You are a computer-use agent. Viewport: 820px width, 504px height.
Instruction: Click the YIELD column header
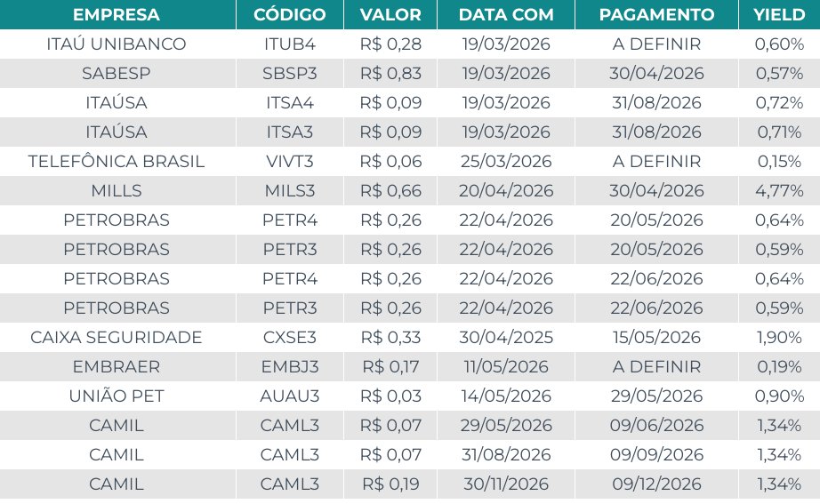[778, 15]
